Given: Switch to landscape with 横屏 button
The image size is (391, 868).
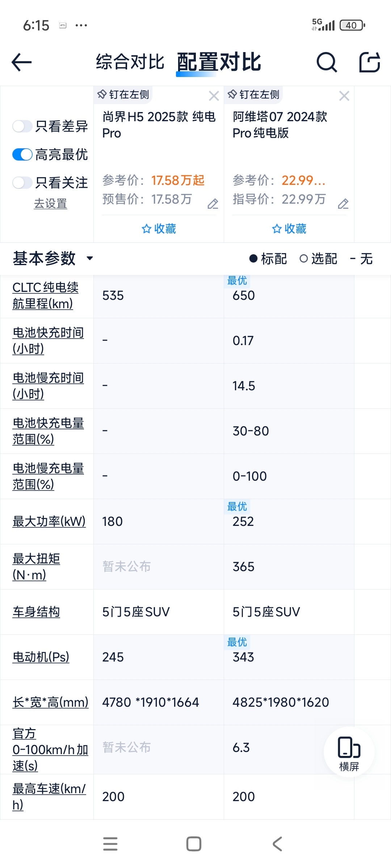Looking at the screenshot, I should [349, 752].
